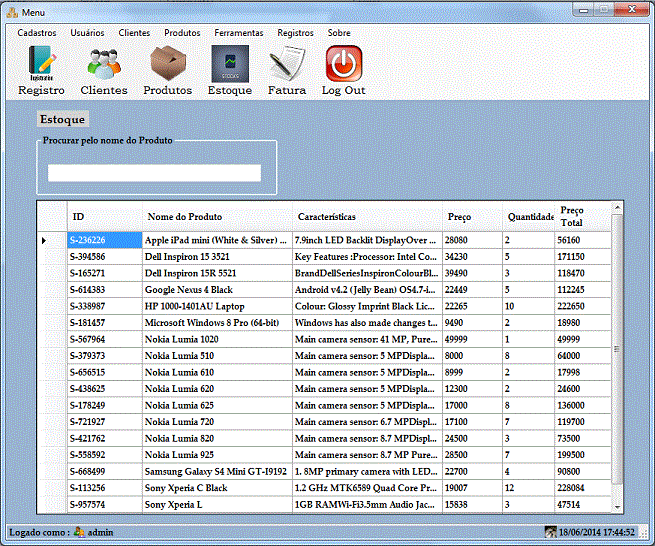
Task: Click the features cell starting 7.9inch LED Backlit
Action: tap(368, 240)
